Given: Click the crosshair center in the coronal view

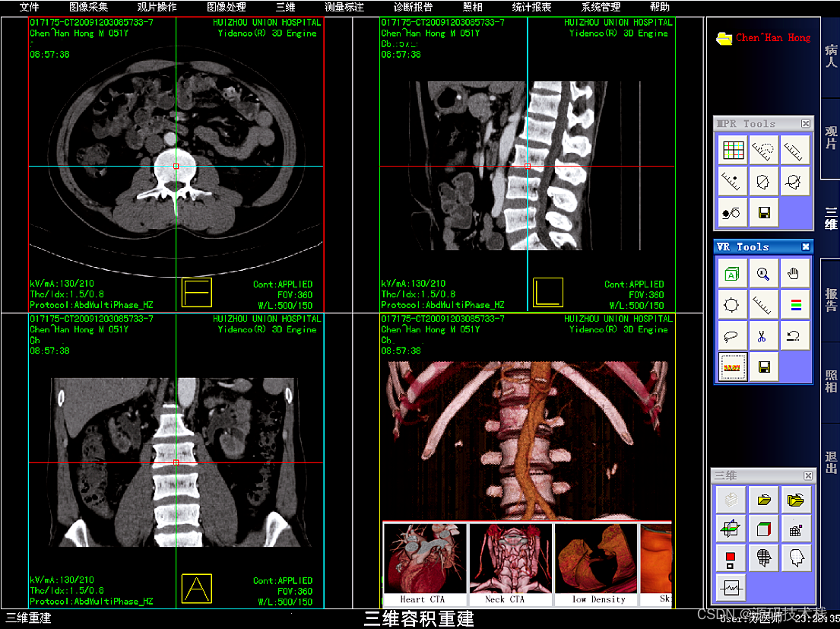Looking at the screenshot, I should (176, 462).
